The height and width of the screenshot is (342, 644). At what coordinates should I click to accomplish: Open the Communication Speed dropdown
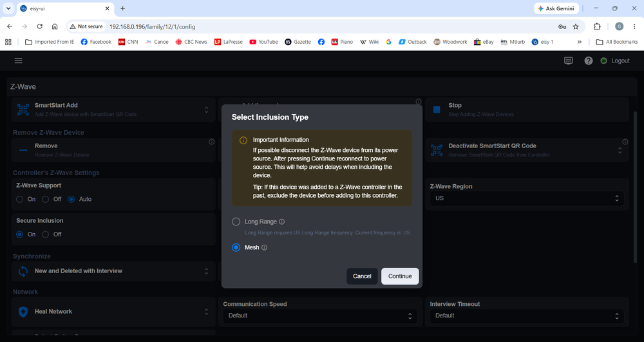(x=320, y=316)
